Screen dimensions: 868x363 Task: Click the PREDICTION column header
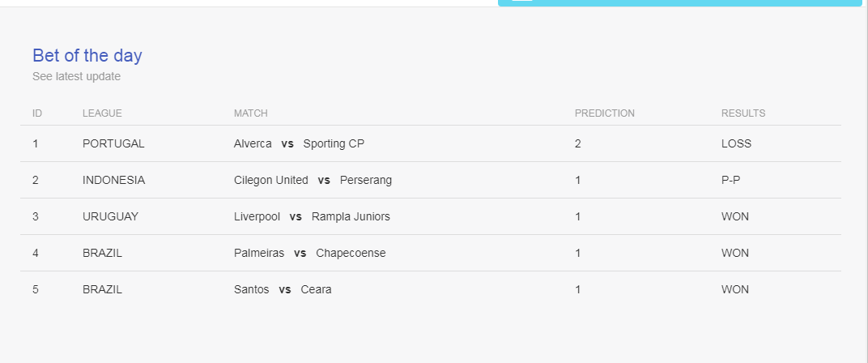pos(605,113)
